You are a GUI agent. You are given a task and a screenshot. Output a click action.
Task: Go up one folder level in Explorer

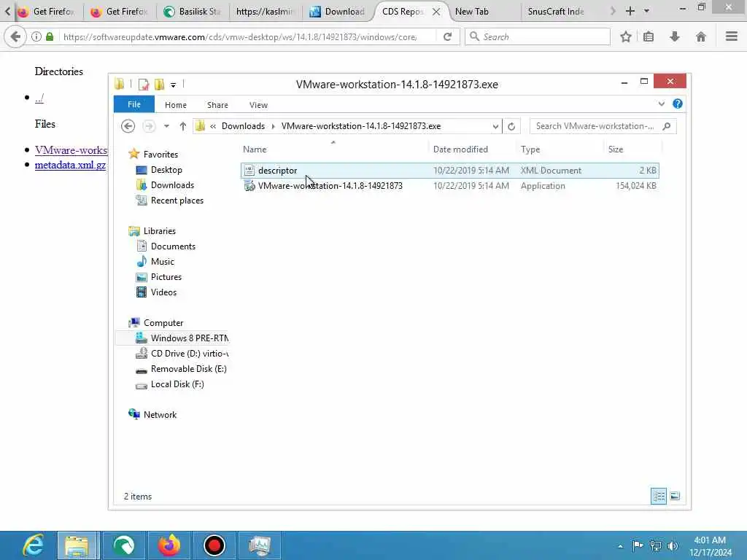[x=183, y=126]
